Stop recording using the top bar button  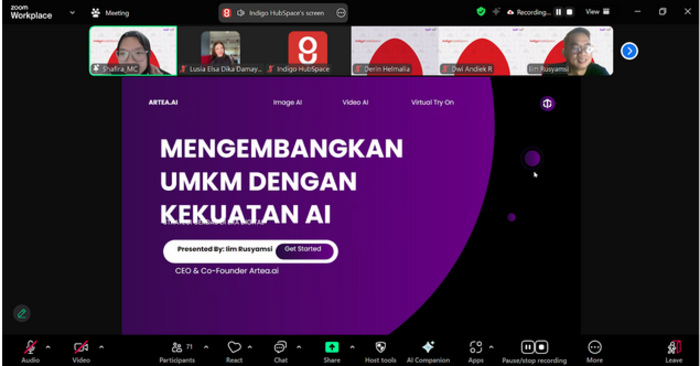click(x=570, y=12)
